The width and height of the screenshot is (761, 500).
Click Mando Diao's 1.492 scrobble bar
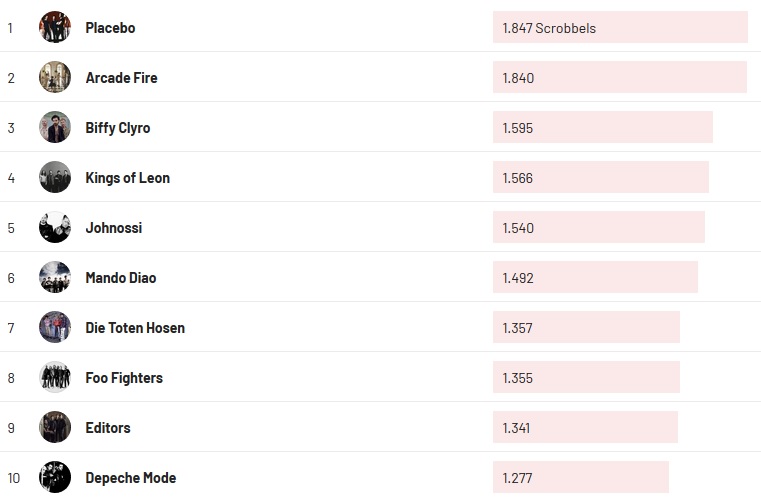(595, 278)
